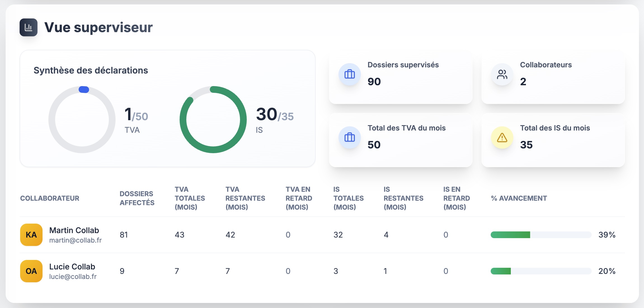
Task: Click Martin Collab's 39% progress bar
Action: click(540, 235)
